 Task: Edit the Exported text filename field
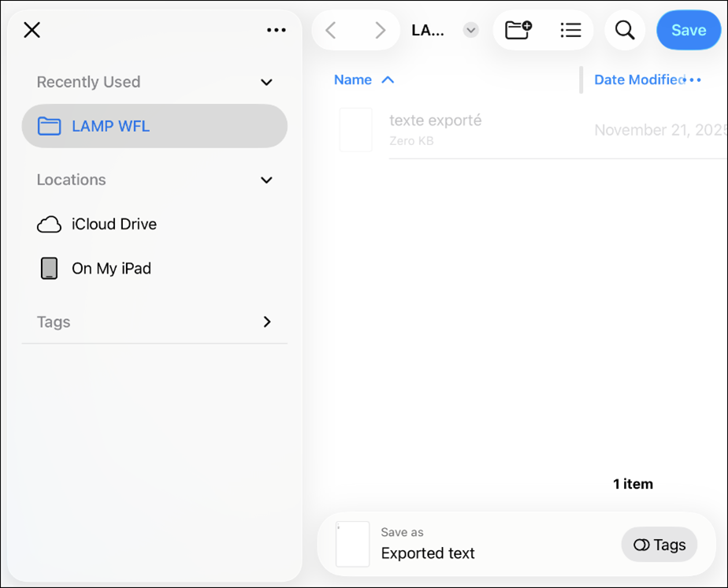[x=428, y=553]
